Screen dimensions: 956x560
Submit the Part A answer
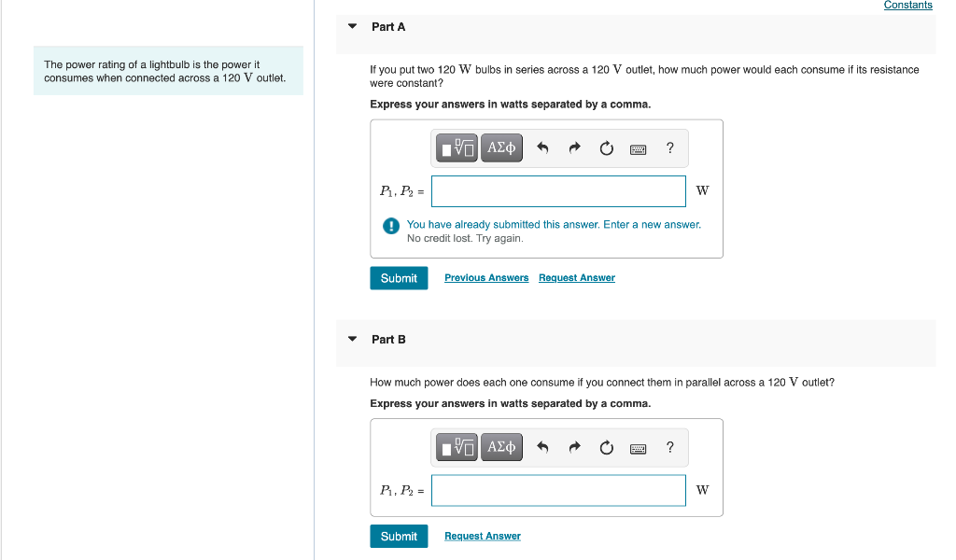(x=399, y=278)
